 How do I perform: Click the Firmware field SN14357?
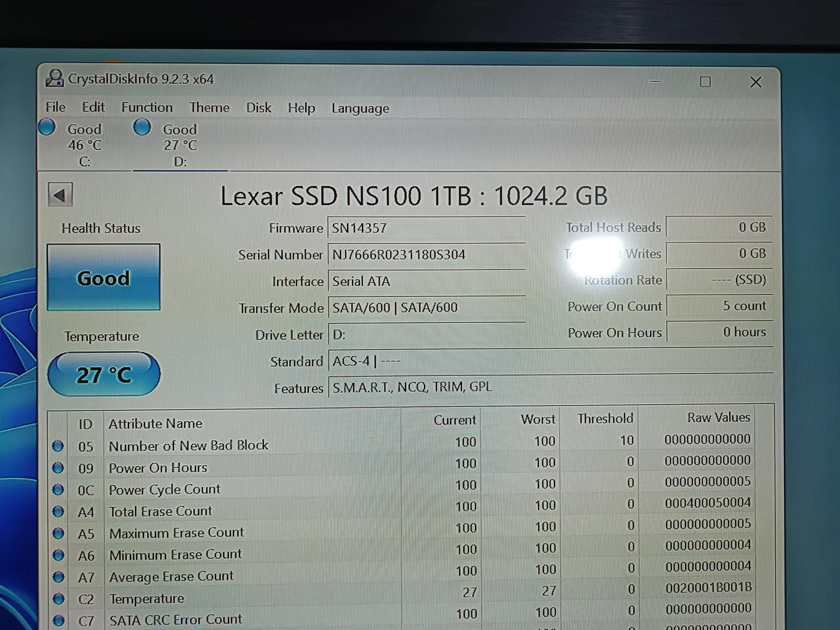pos(426,228)
